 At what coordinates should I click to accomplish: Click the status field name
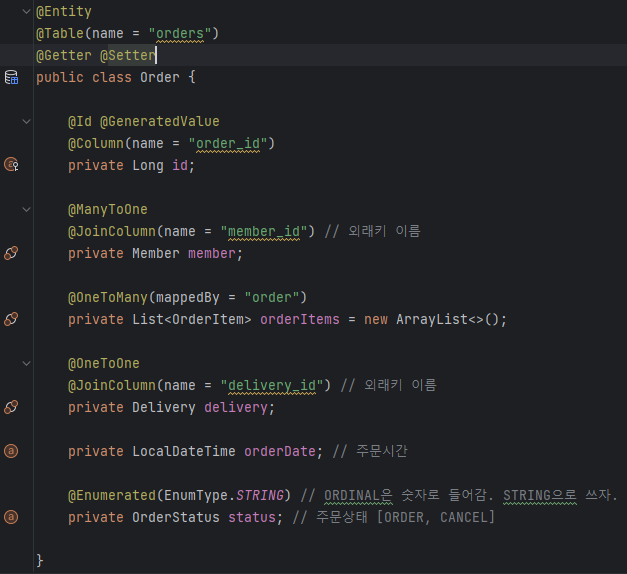point(252,517)
